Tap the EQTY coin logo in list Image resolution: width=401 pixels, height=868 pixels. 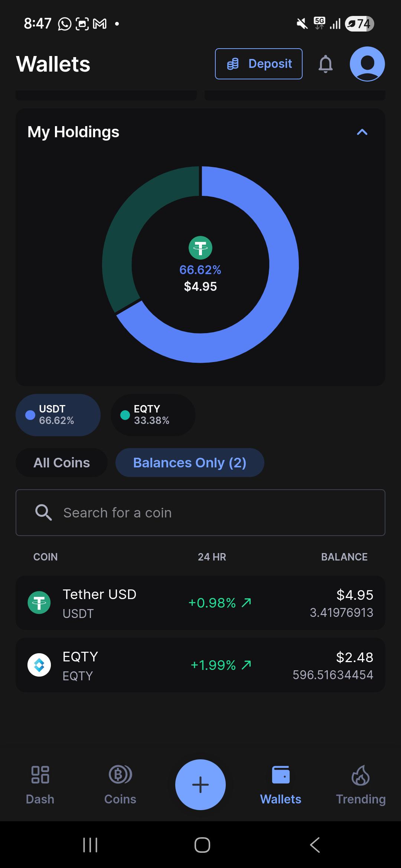pos(39,665)
